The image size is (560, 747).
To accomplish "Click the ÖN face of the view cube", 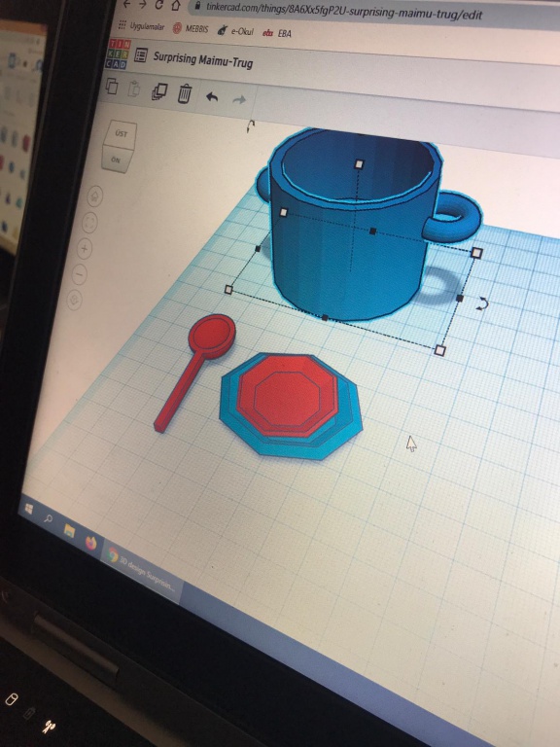I will [x=116, y=160].
